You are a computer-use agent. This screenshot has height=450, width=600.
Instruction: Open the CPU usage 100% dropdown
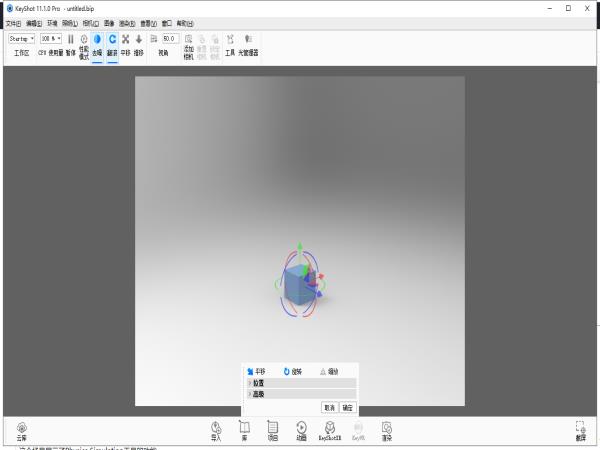pos(51,39)
